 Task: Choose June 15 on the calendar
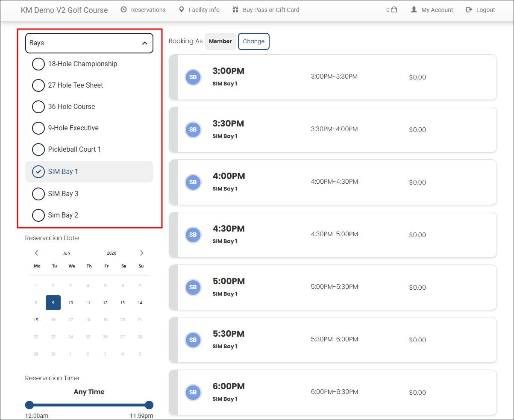(36, 320)
